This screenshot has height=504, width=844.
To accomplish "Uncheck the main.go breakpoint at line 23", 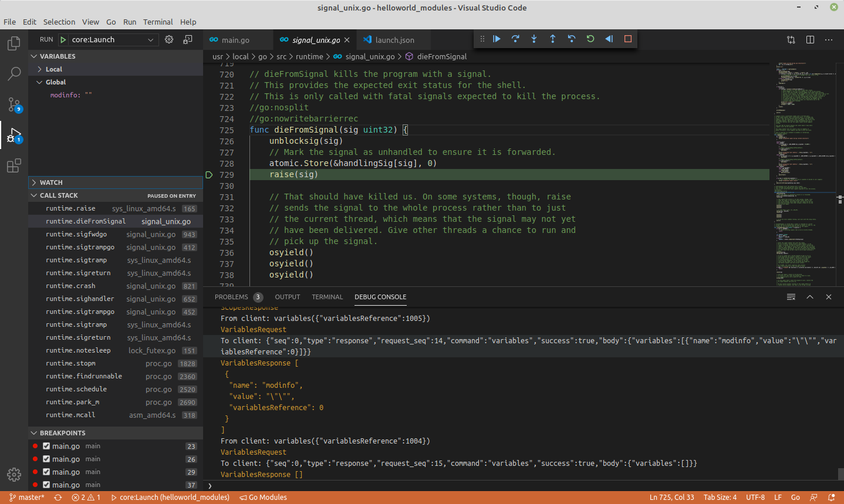I will (x=46, y=447).
